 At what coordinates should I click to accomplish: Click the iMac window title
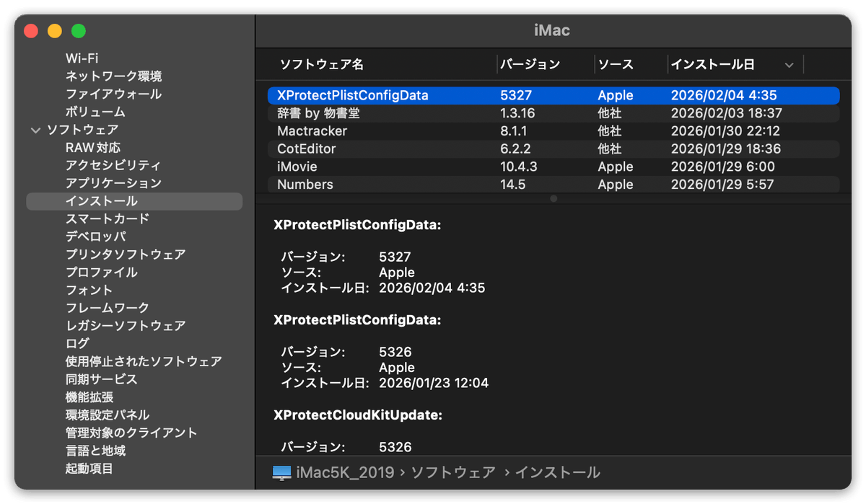(x=552, y=30)
